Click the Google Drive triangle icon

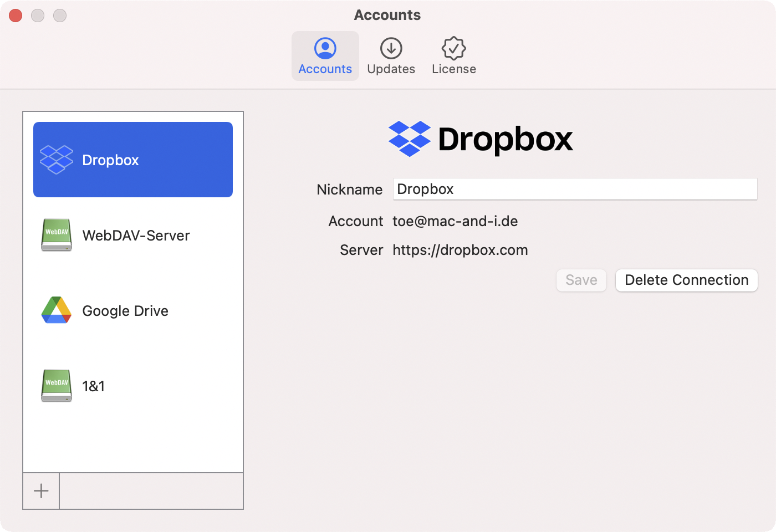tap(57, 310)
